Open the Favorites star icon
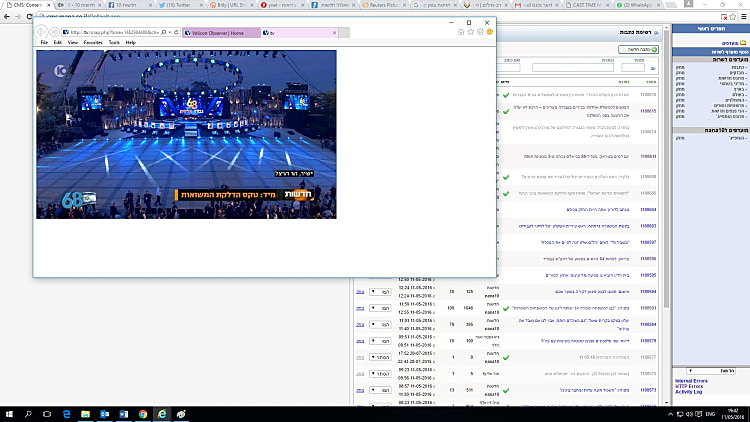The width and height of the screenshot is (750, 422). [471, 32]
